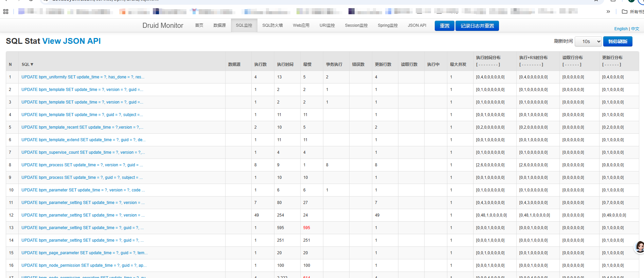Click the update distribution value [0,8,0,0,0,0]
The height and width of the screenshot is (278, 644).
[613, 165]
